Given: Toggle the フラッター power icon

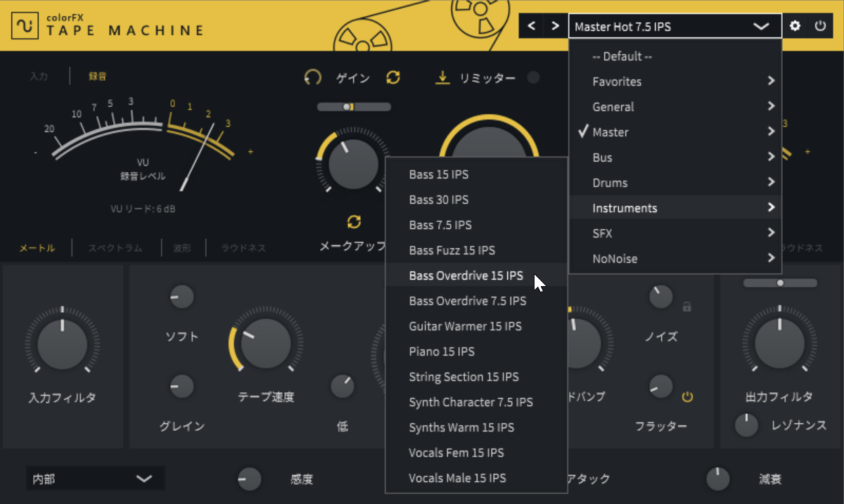Looking at the screenshot, I should (687, 397).
